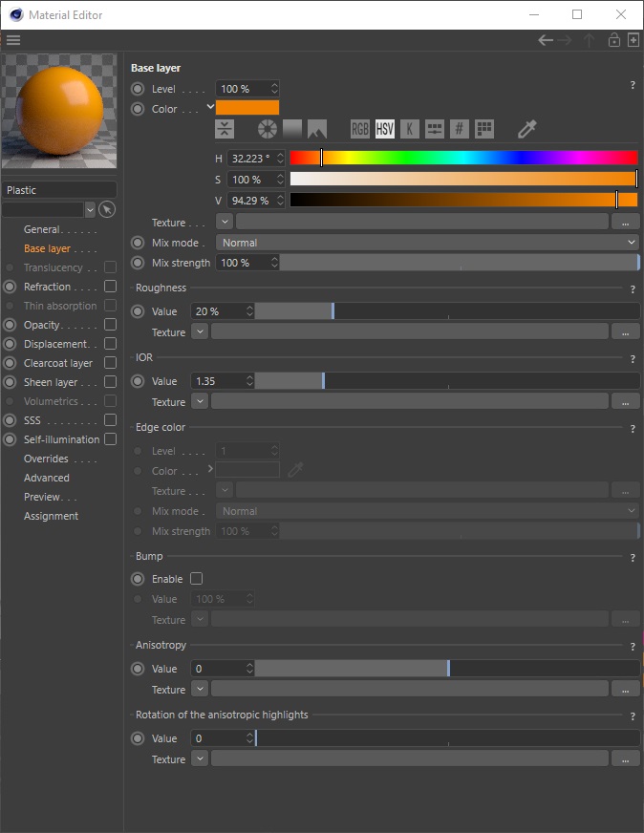Choose color from picture icon
644x833 pixels.
coord(317,129)
